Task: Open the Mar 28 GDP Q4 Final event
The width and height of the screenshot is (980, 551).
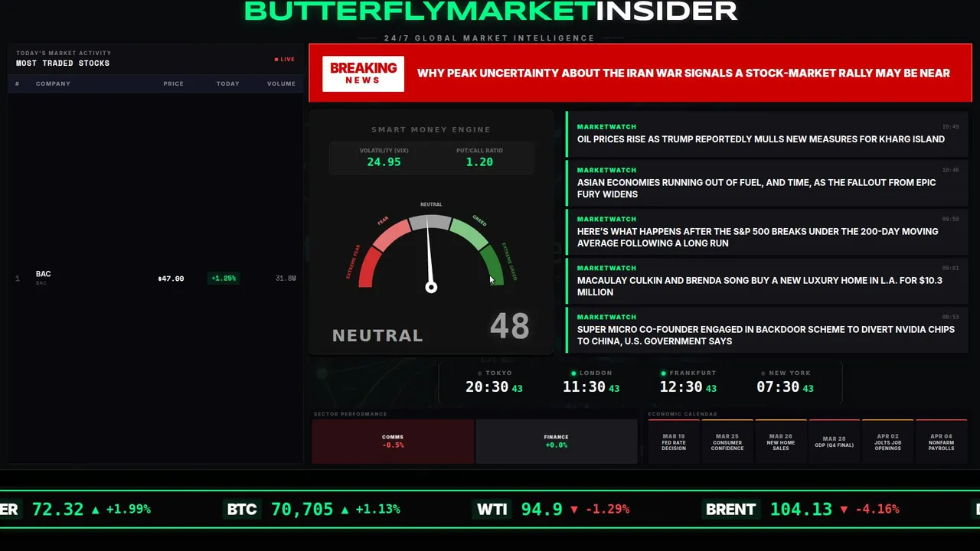Action: (835, 442)
